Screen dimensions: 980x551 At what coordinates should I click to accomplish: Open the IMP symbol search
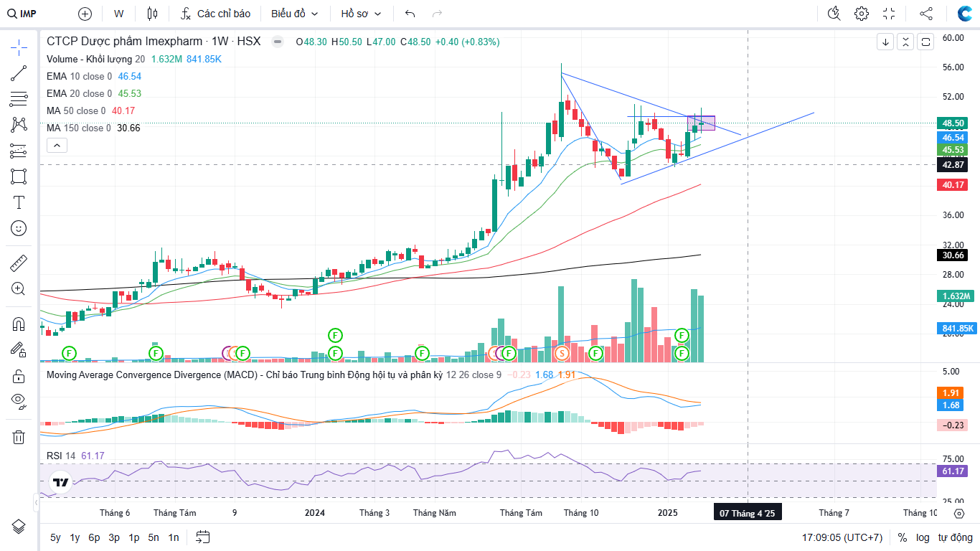pos(22,14)
